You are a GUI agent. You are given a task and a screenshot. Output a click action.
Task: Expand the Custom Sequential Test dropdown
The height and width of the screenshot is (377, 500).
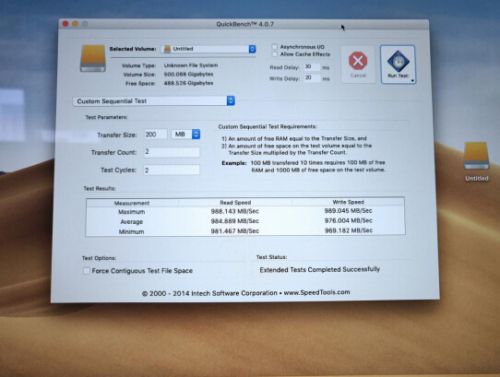[x=154, y=101]
